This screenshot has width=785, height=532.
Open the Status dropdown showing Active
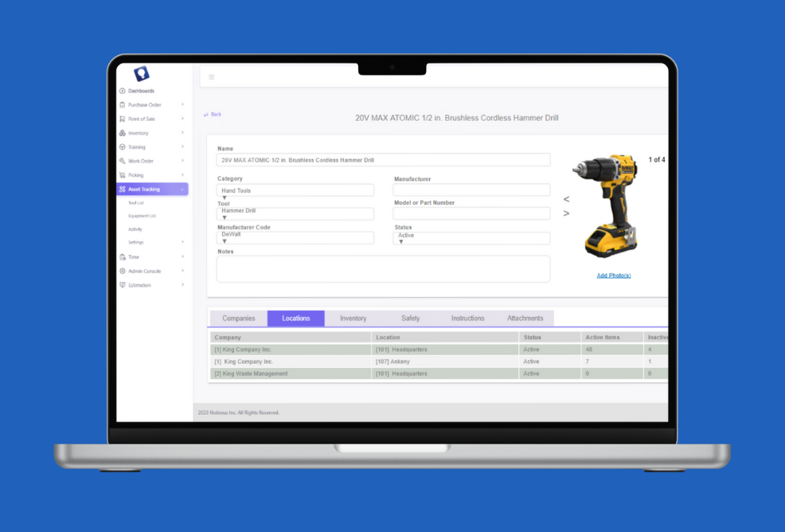[471, 237]
